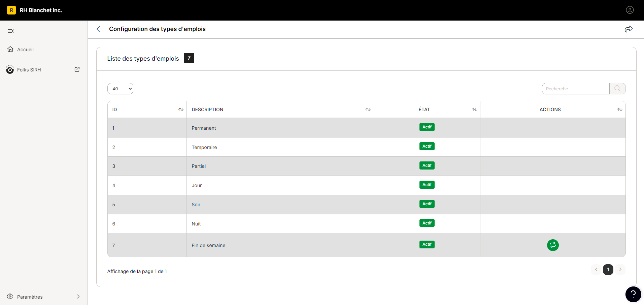Image resolution: width=644 pixels, height=305 pixels.
Task: Select page 1 pagination button
Action: [608, 270]
